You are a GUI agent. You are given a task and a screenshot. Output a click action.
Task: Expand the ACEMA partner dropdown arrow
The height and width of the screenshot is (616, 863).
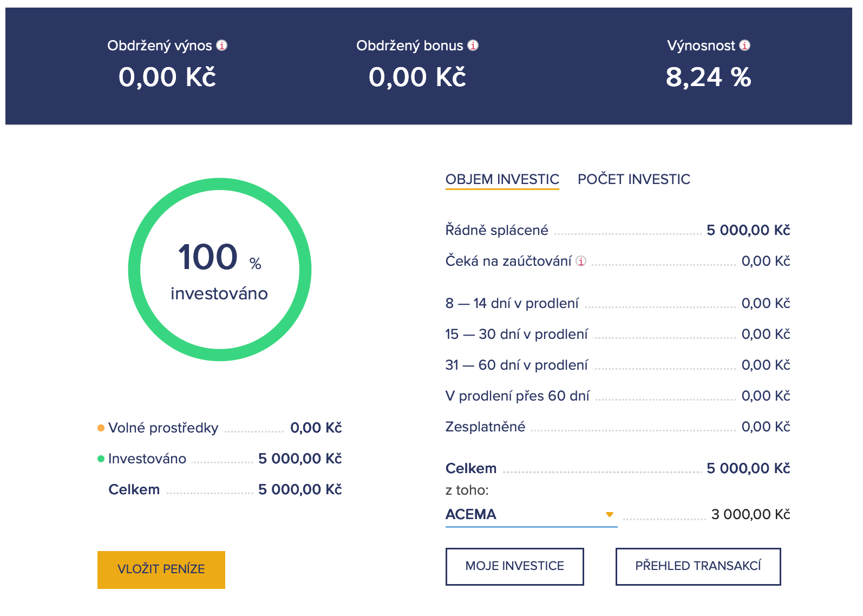tap(610, 514)
